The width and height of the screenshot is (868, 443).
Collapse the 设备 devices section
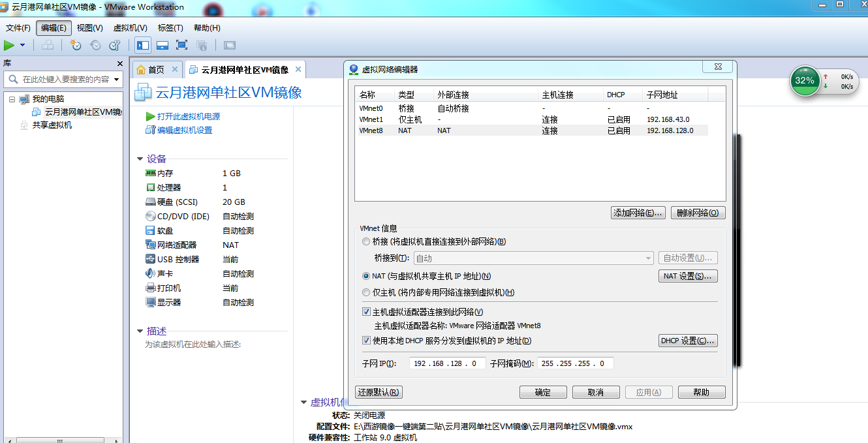point(140,159)
